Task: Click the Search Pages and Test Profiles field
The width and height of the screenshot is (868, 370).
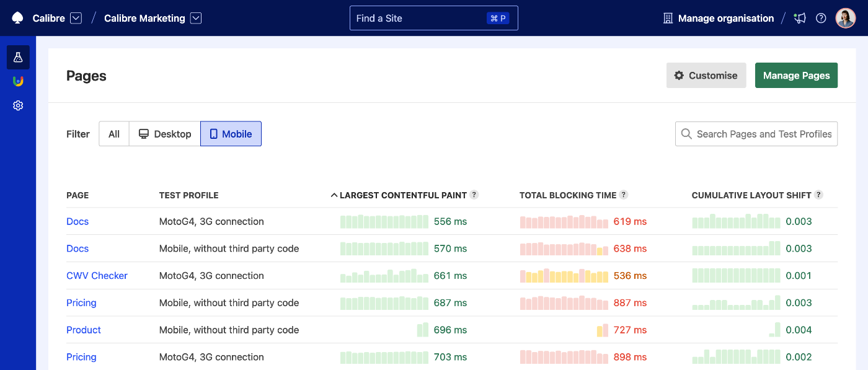Action: coord(756,133)
